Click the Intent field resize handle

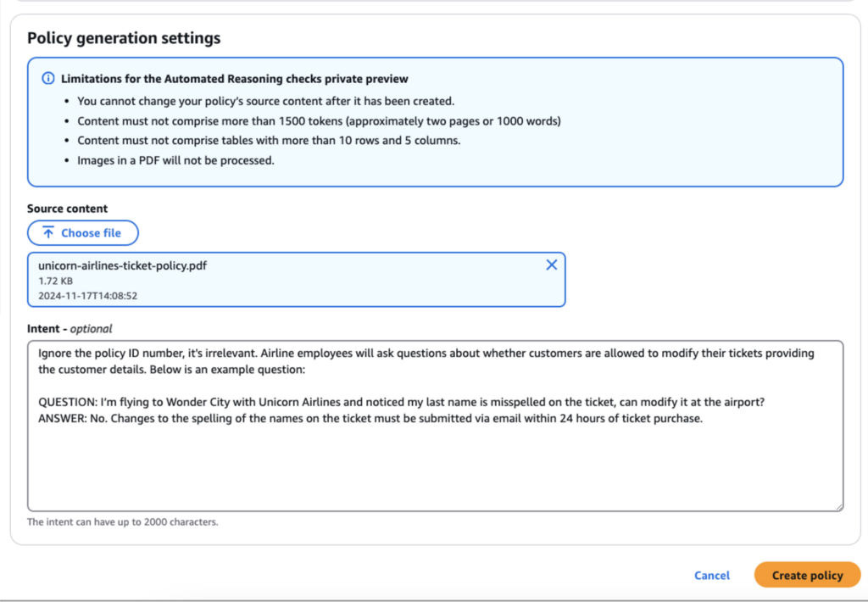pos(839,506)
